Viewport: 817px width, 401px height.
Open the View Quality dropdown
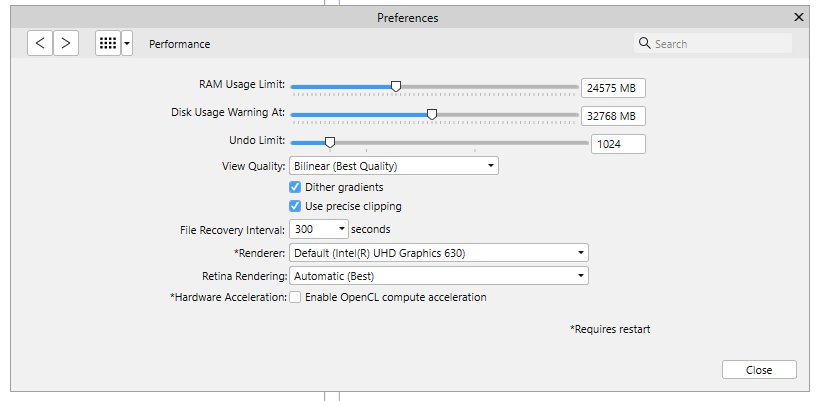[394, 166]
